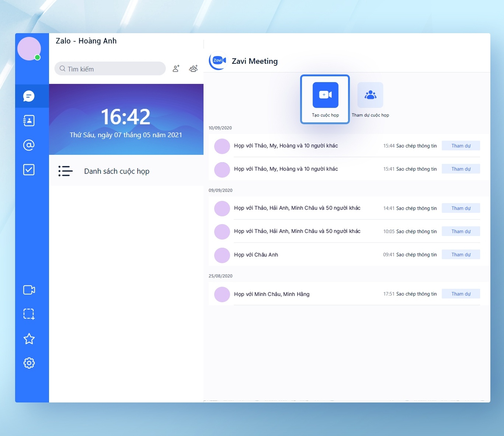The height and width of the screenshot is (436, 504).
Task: Click the add friend icon
Action: tap(176, 69)
